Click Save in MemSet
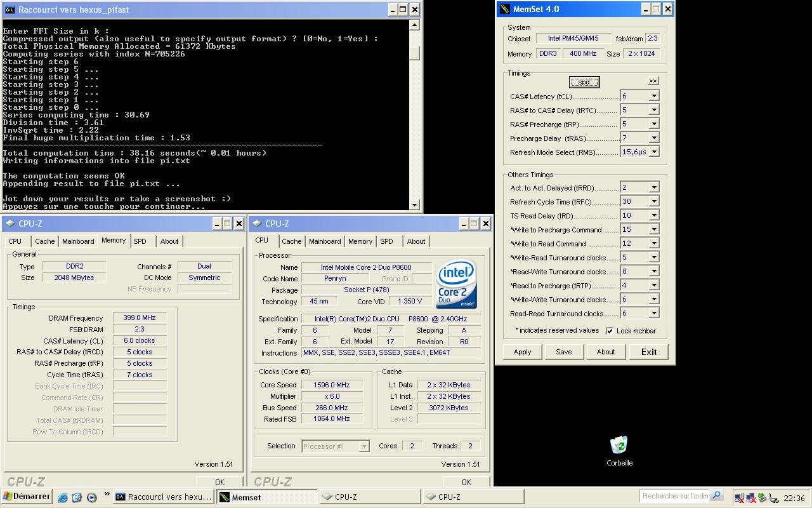The width and height of the screenshot is (812, 508). 563,352
